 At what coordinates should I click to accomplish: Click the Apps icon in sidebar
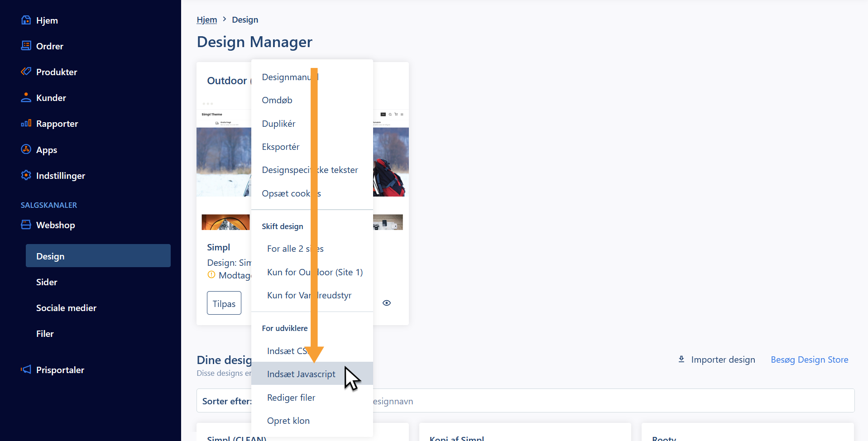pos(26,149)
